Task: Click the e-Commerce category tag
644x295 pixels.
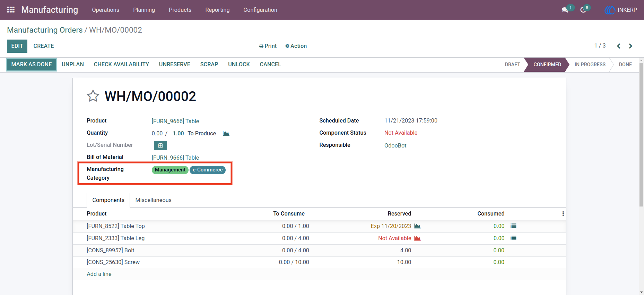Action: pos(208,170)
